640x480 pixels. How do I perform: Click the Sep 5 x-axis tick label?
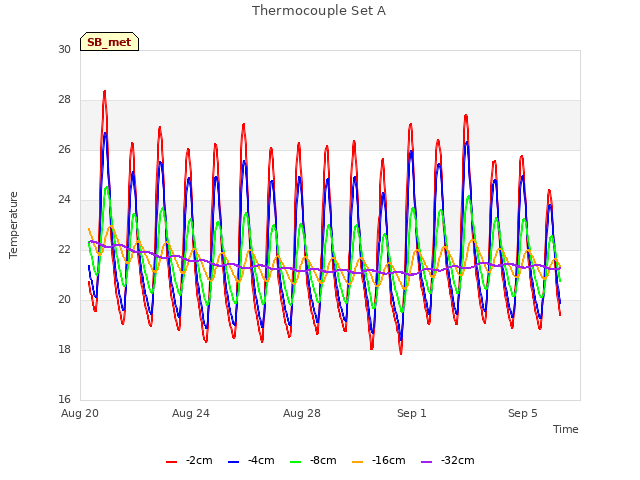523,413
